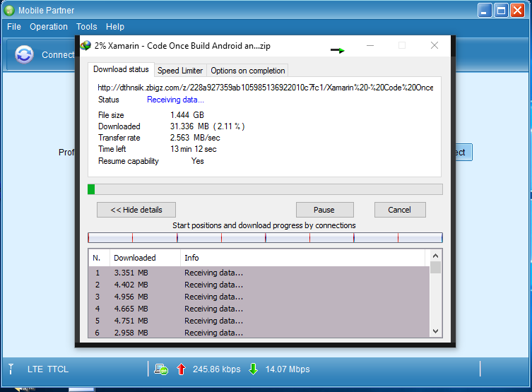Click the Hide details button
Screen dimensions: 532x392
point(136,210)
